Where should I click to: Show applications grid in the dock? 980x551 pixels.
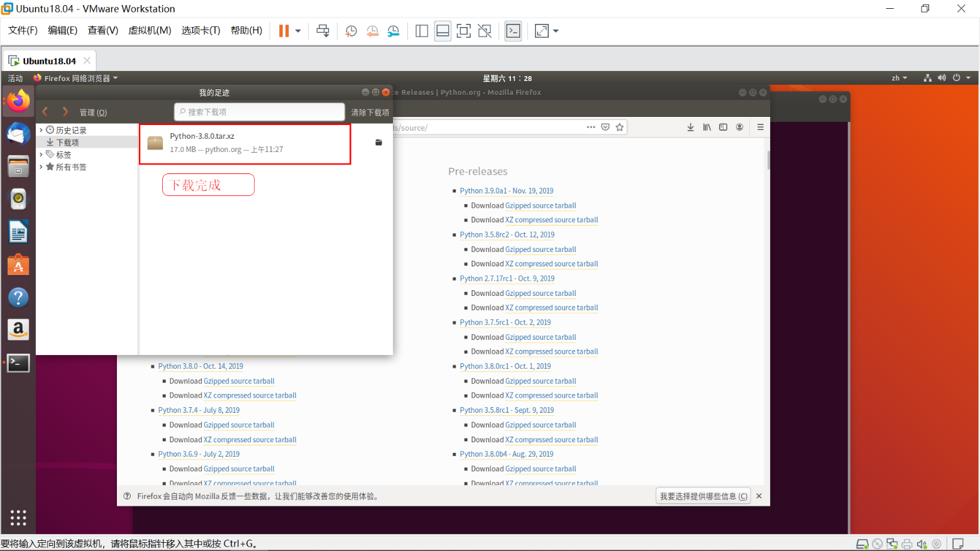(18, 517)
